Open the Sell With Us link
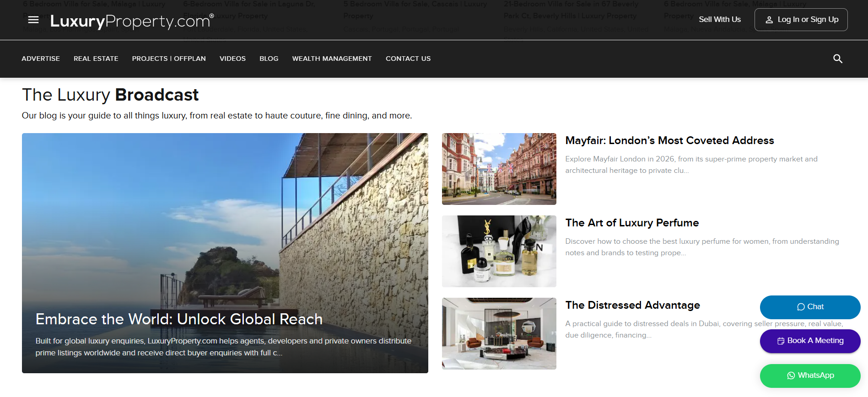 (x=719, y=20)
